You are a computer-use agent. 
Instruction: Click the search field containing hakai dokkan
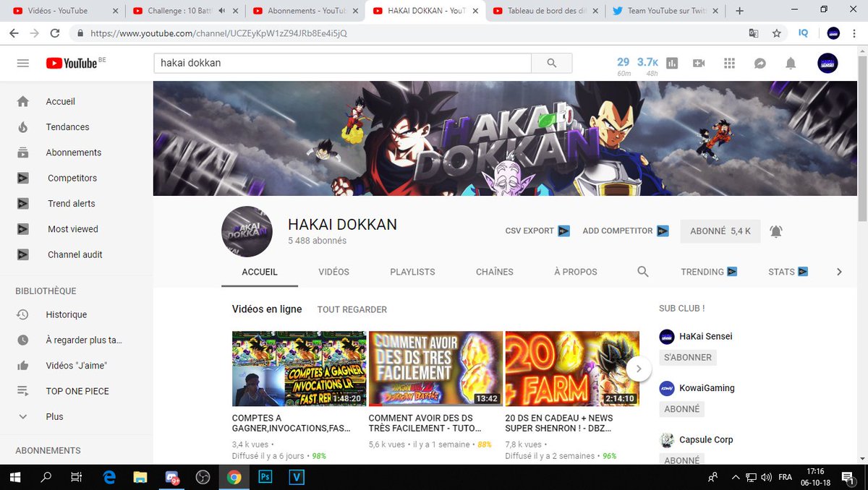coord(342,64)
